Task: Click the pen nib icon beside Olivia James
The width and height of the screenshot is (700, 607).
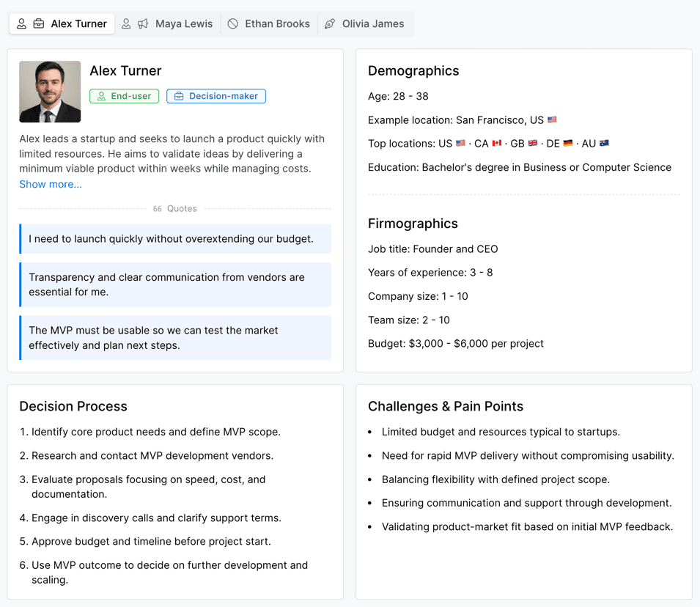Action: 330,24
